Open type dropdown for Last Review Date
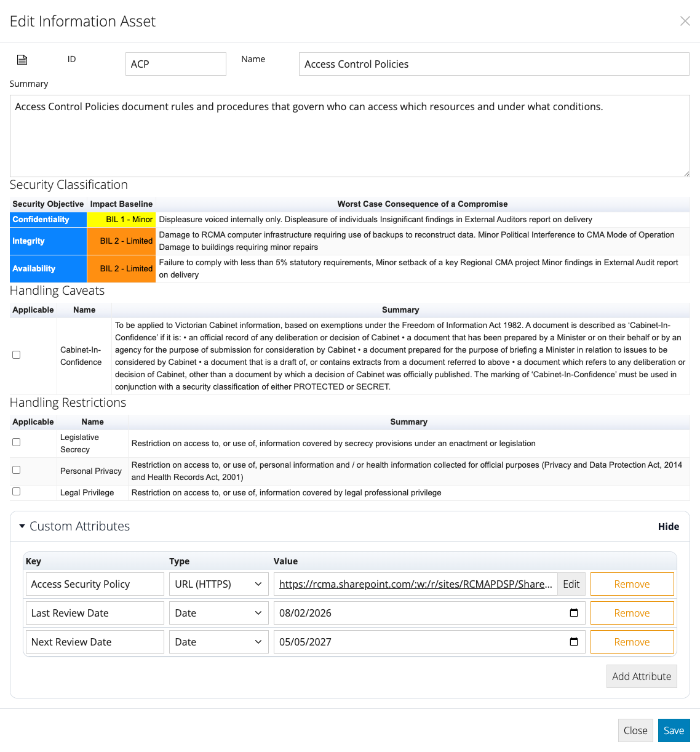 (x=218, y=613)
